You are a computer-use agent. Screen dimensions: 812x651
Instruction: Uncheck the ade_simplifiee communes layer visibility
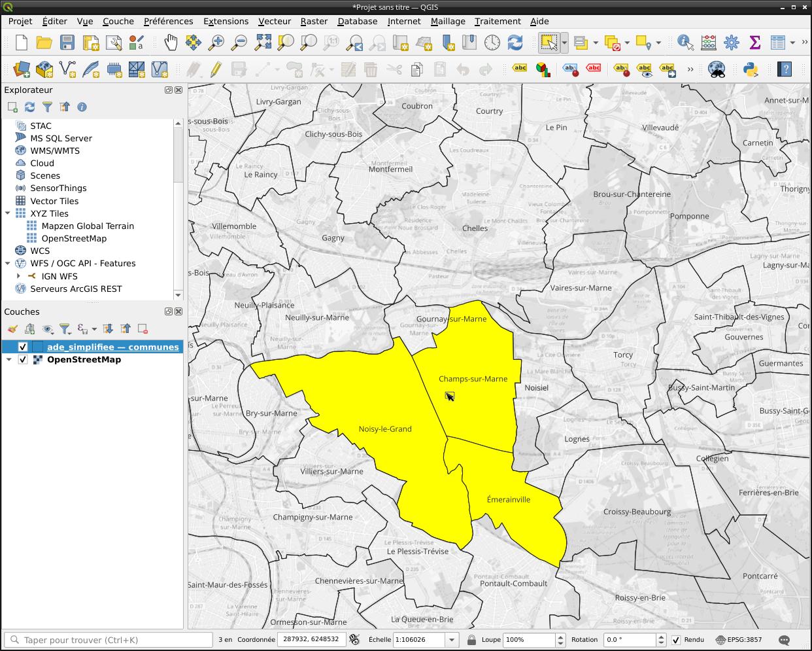23,347
